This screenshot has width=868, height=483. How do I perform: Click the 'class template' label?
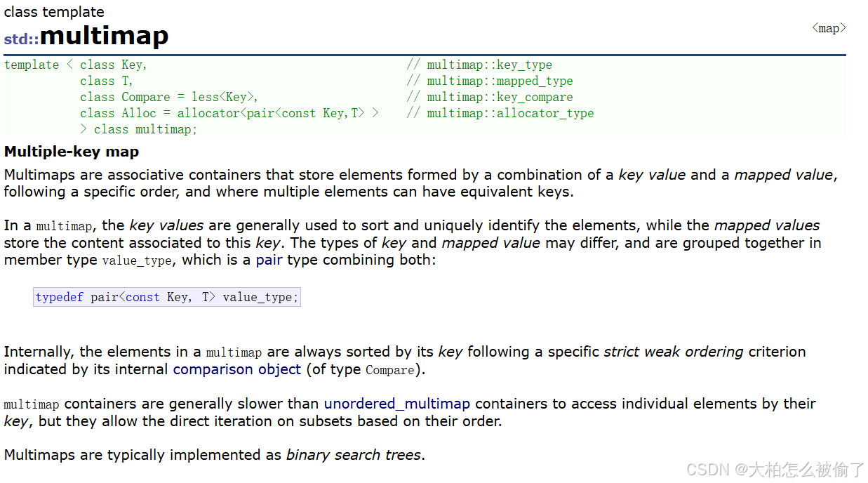click(54, 12)
